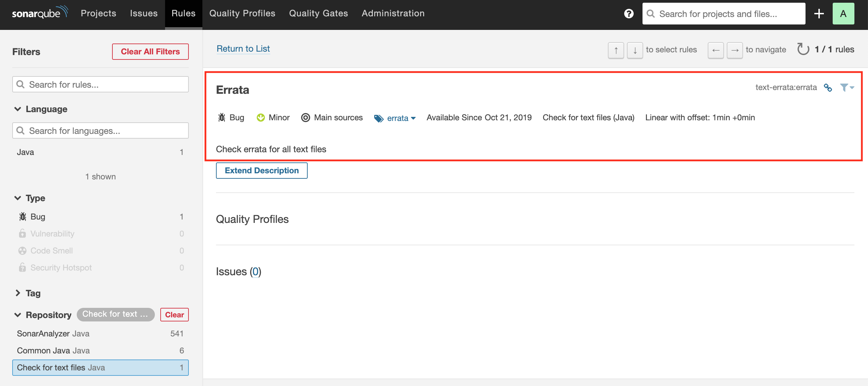
Task: Click the Bug type icon for Errata rule
Action: point(221,117)
